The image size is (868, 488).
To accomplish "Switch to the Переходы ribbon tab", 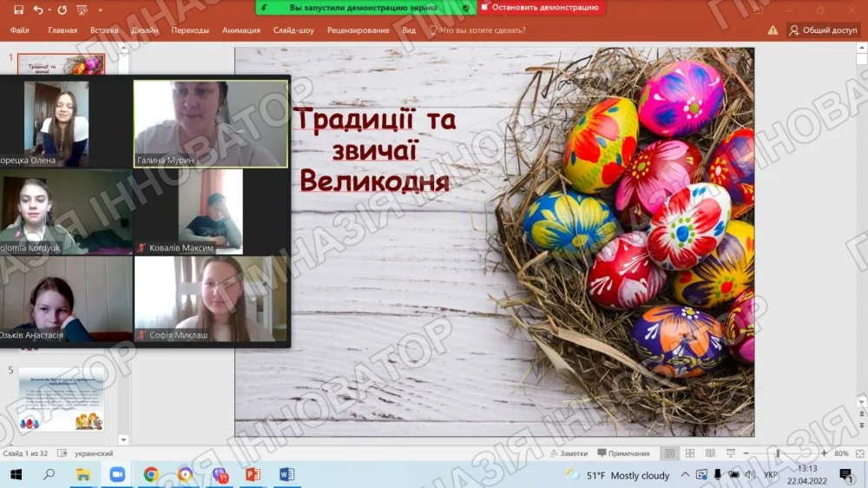I will pyautogui.click(x=190, y=30).
